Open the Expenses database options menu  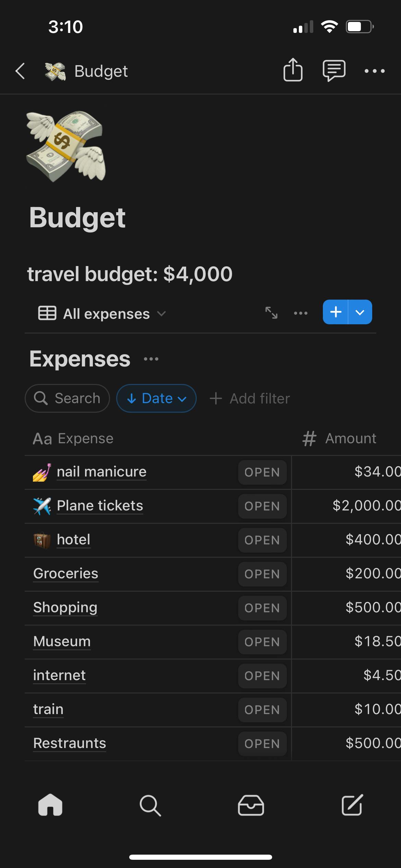(151, 359)
